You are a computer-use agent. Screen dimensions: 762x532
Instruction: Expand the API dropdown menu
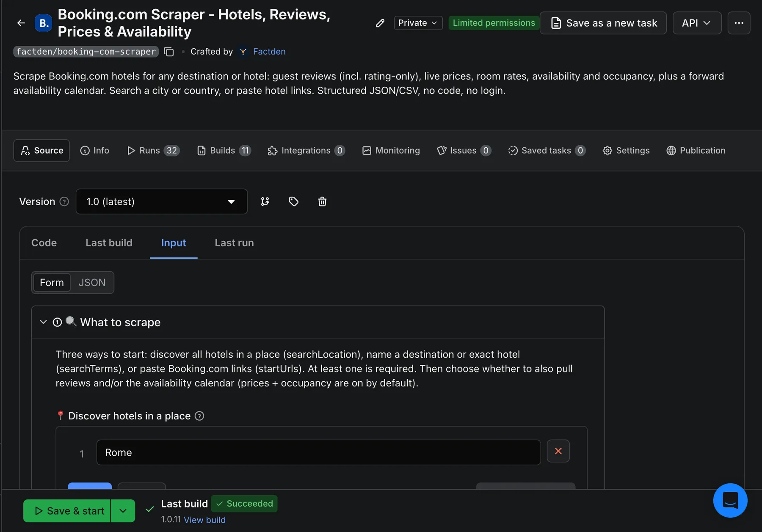click(697, 23)
